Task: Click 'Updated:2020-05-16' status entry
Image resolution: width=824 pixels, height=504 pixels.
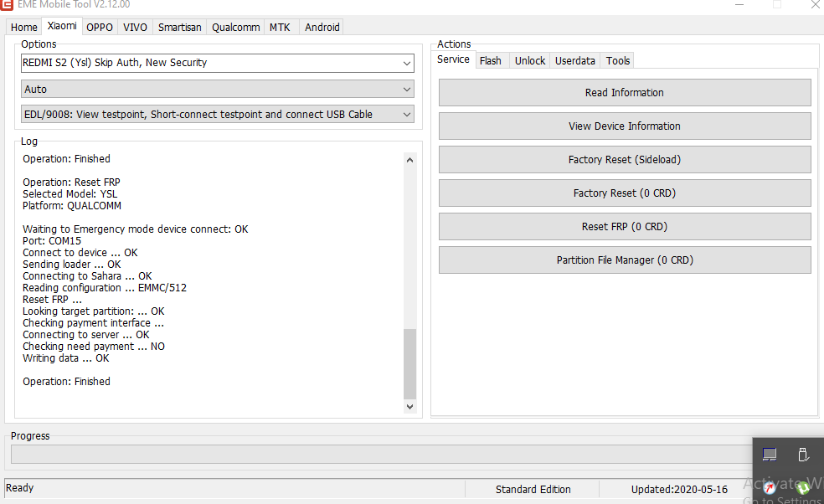Action: coord(679,489)
